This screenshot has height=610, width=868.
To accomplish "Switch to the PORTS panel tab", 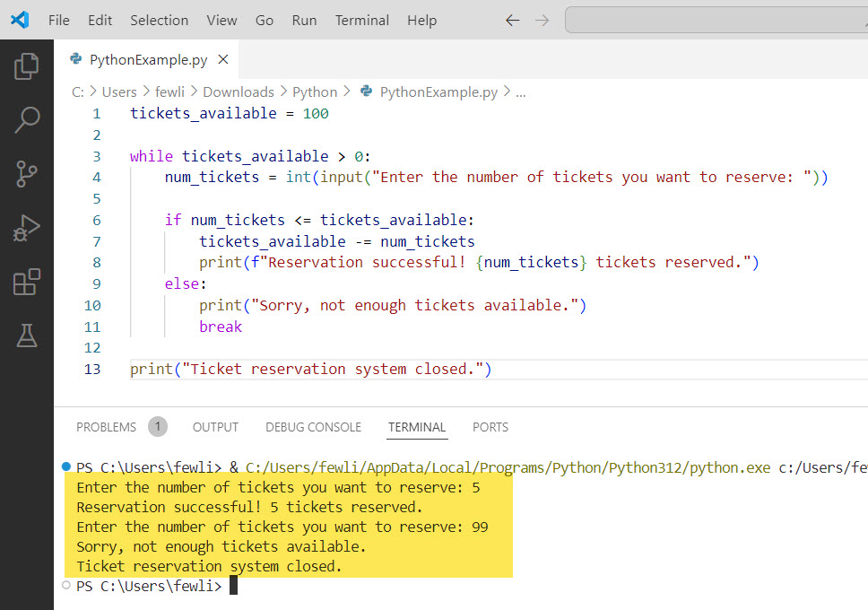I will [x=490, y=427].
